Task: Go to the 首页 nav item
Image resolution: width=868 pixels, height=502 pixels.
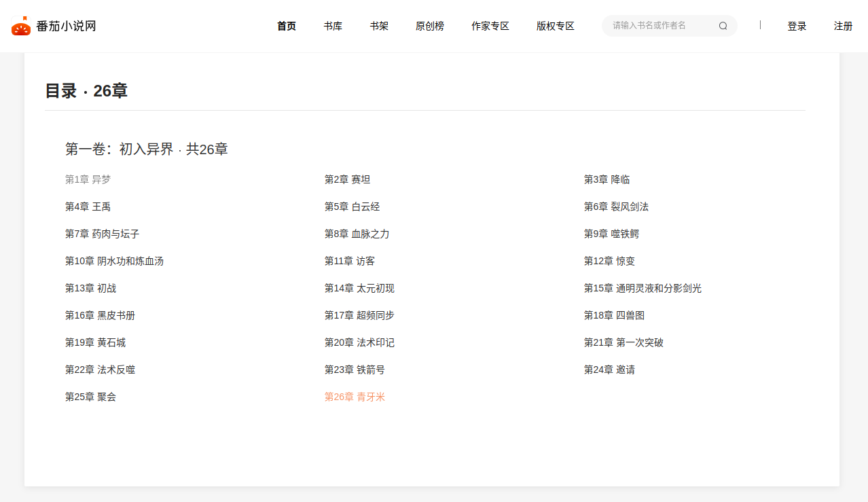Action: tap(287, 26)
